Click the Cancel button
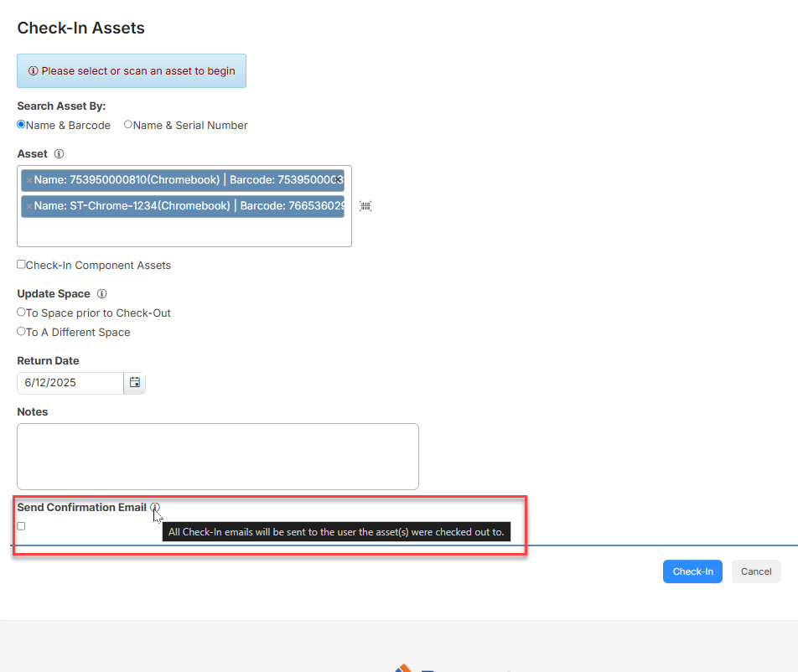The height and width of the screenshot is (672, 798). (755, 571)
